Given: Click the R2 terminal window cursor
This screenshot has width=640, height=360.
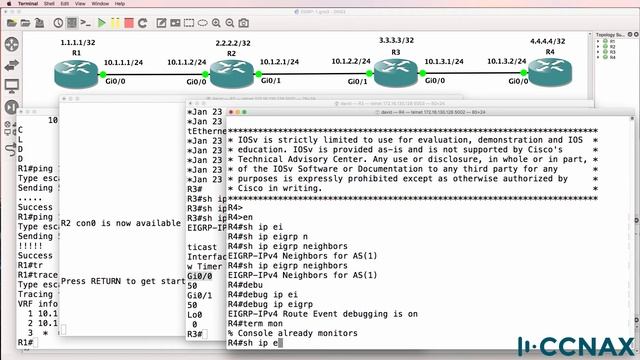Looking at the screenshot, I should coord(63,329).
